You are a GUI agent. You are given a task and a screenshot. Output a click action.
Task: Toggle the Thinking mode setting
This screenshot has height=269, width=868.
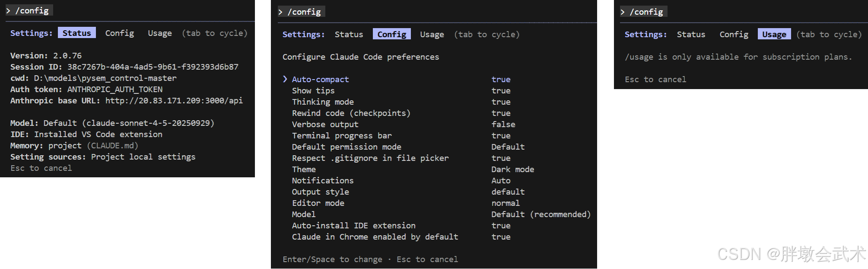pyautogui.click(x=323, y=102)
